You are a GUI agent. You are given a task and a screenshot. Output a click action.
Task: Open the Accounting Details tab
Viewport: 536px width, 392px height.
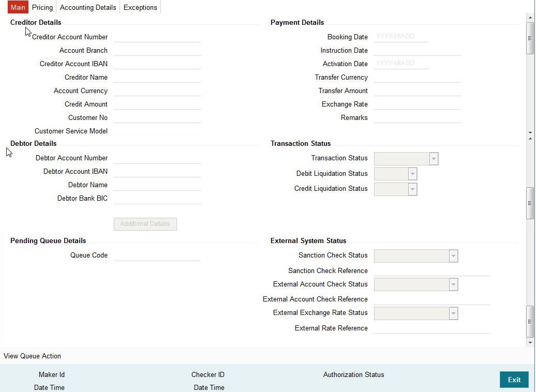point(88,7)
